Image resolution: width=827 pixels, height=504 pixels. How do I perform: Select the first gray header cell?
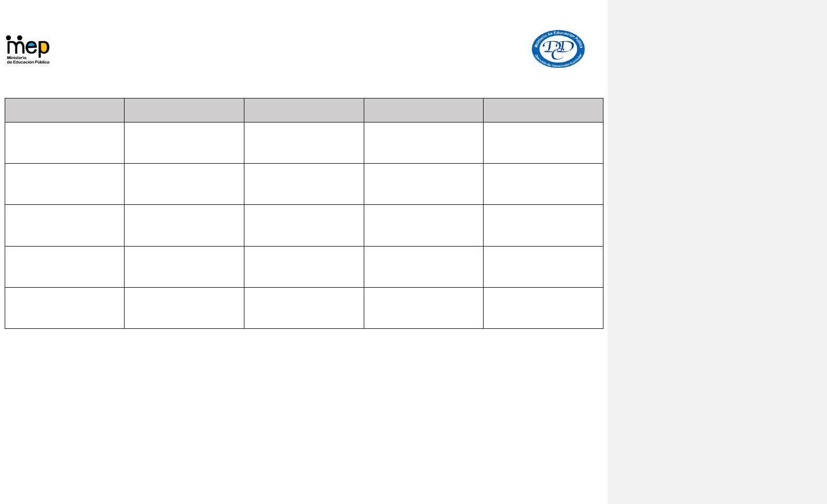tap(65, 110)
